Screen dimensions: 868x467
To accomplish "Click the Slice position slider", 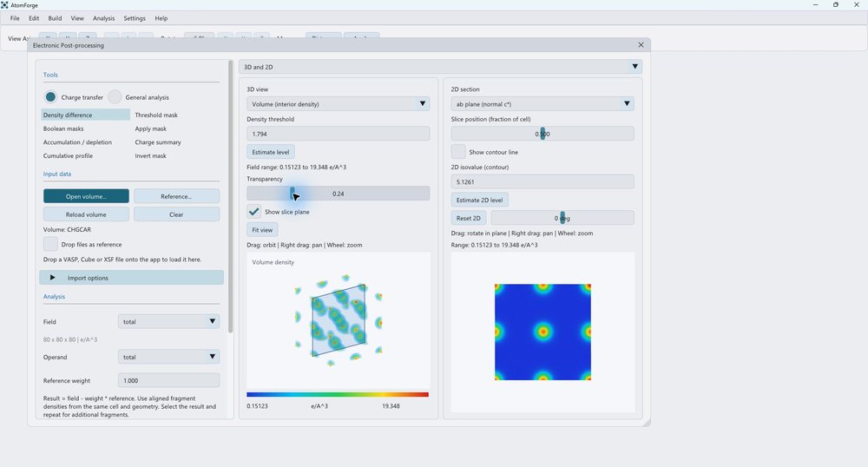I will click(542, 134).
